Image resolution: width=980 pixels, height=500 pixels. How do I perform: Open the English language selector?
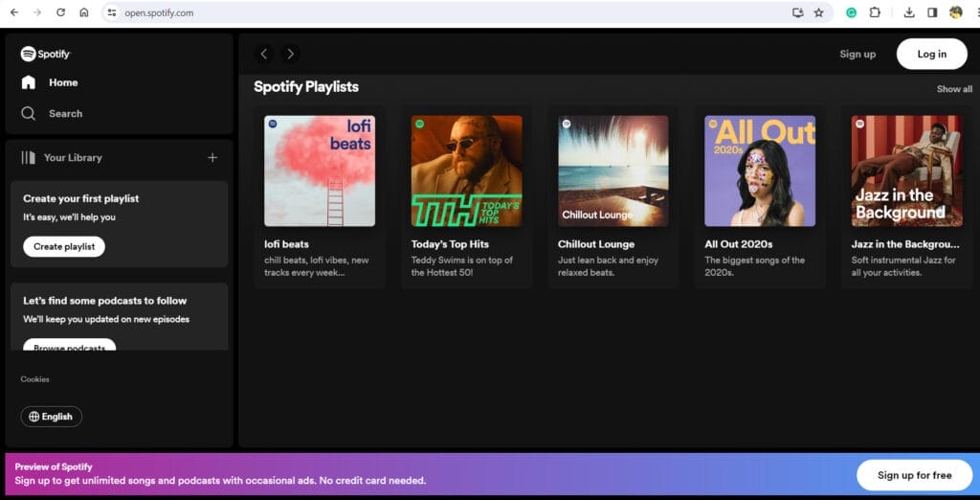click(52, 417)
